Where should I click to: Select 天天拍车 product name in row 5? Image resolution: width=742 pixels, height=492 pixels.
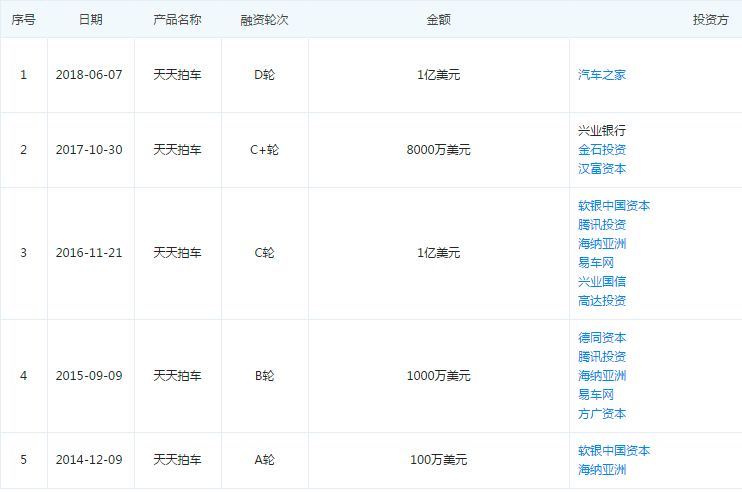[x=177, y=460]
